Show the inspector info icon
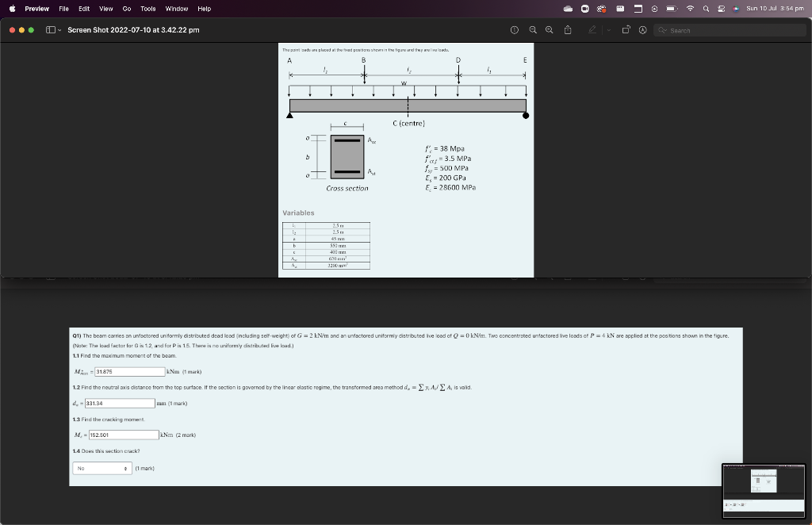This screenshot has height=525, width=812. click(x=515, y=30)
